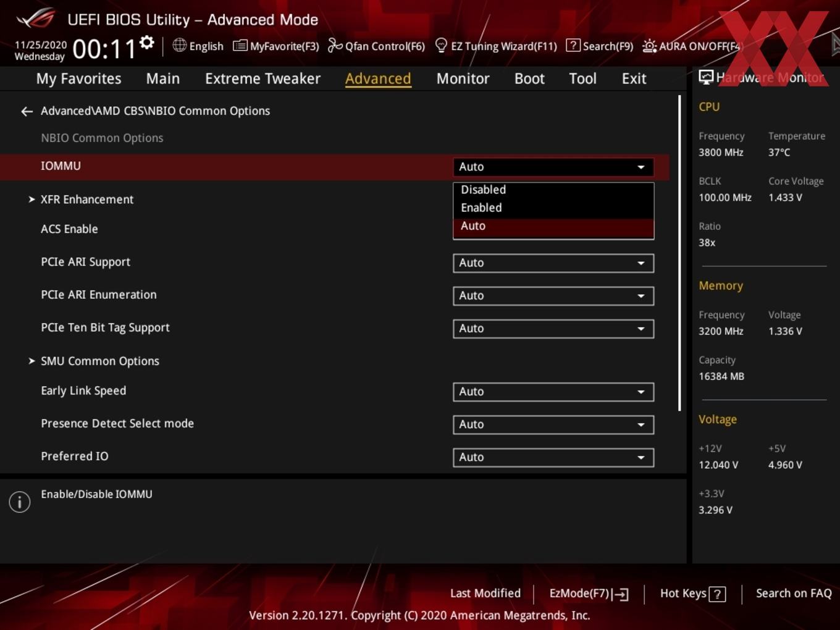Image resolution: width=840 pixels, height=630 pixels.
Task: Open Extreme Tweaker tab
Action: click(x=262, y=79)
